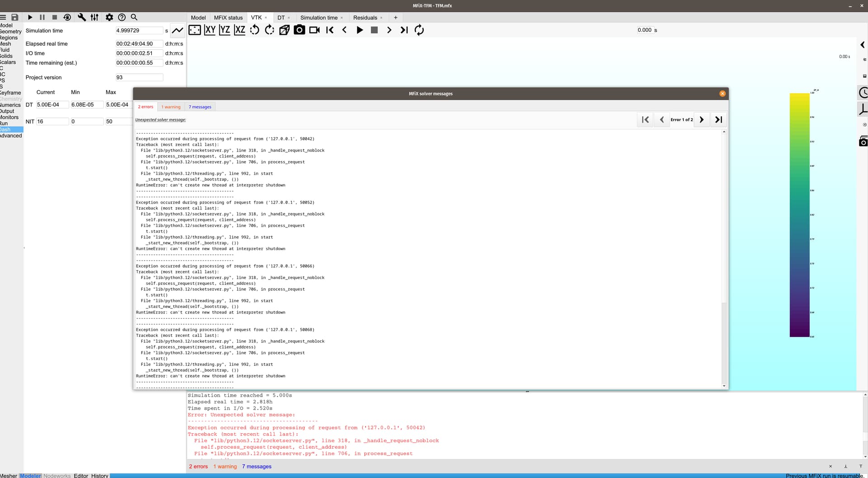Click the 7 messages link in status bar
The width and height of the screenshot is (868, 478).
(x=256, y=466)
